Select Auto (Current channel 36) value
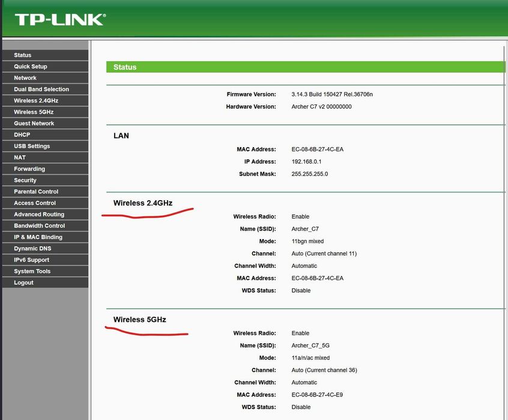The height and width of the screenshot is (420, 508). coord(324,370)
